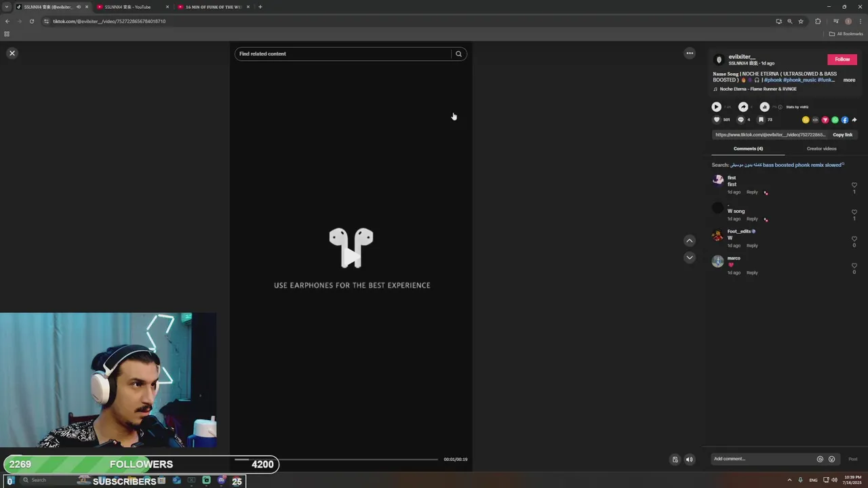The width and height of the screenshot is (868, 488).
Task: Go to next video with down arrow
Action: [x=690, y=258]
